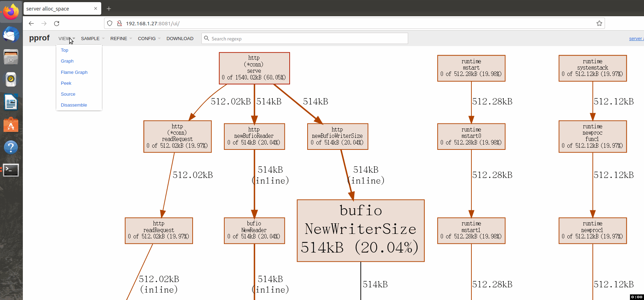
Task: Click the search magnifier icon
Action: tap(207, 38)
